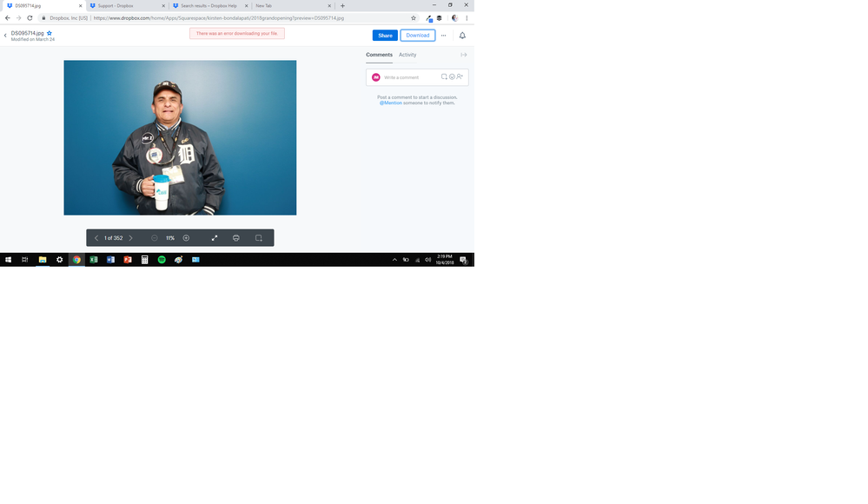This screenshot has height=504, width=868.
Task: Click the 11% zoom level text
Action: [x=170, y=238]
